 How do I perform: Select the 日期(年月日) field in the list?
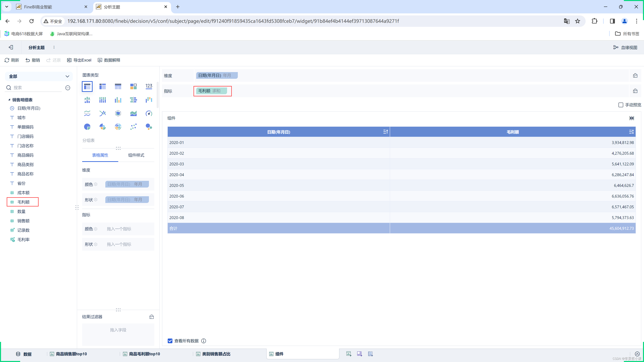(29, 108)
